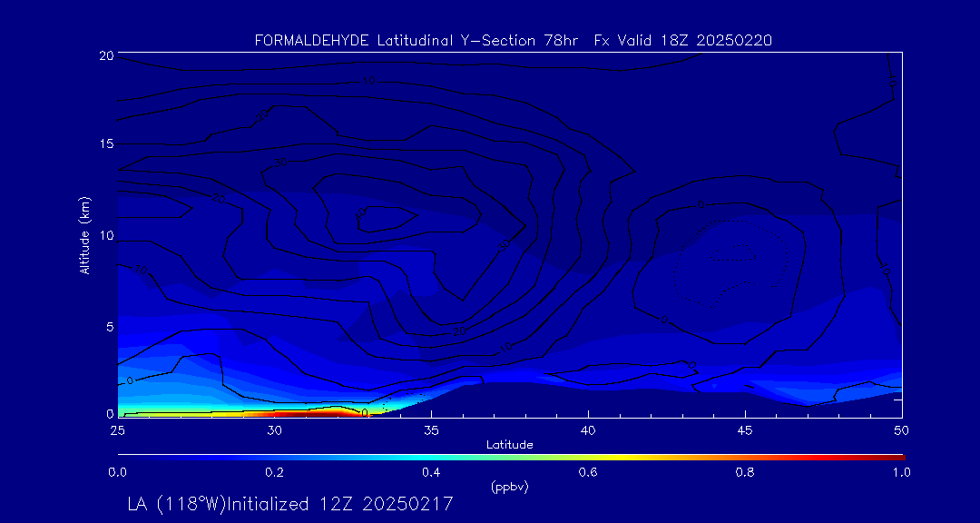Viewport: 980px width, 523px height.
Task: Click altitude tick label 20
Action: tap(106, 55)
